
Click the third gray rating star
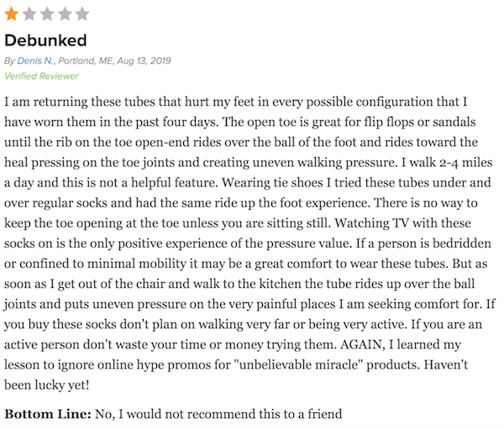[x=47, y=14]
